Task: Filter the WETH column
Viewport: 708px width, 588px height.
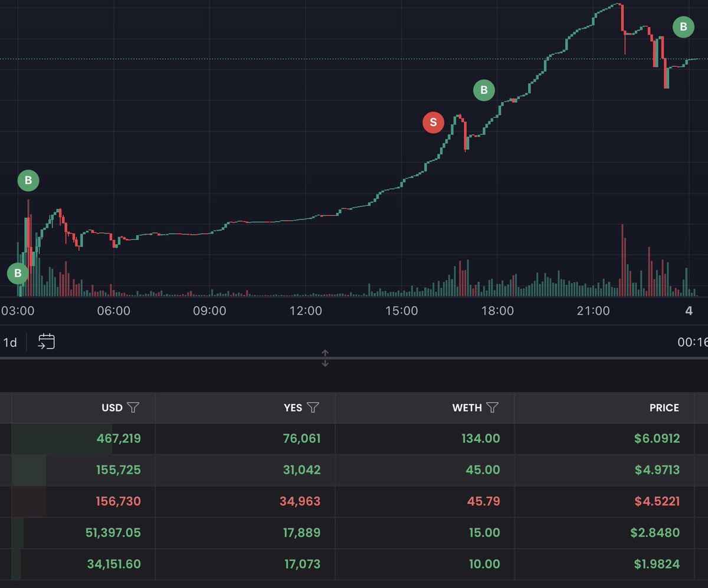Action: (493, 408)
